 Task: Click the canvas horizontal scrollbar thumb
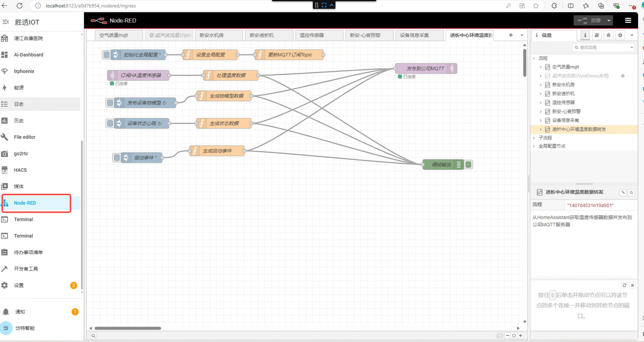coord(128,328)
